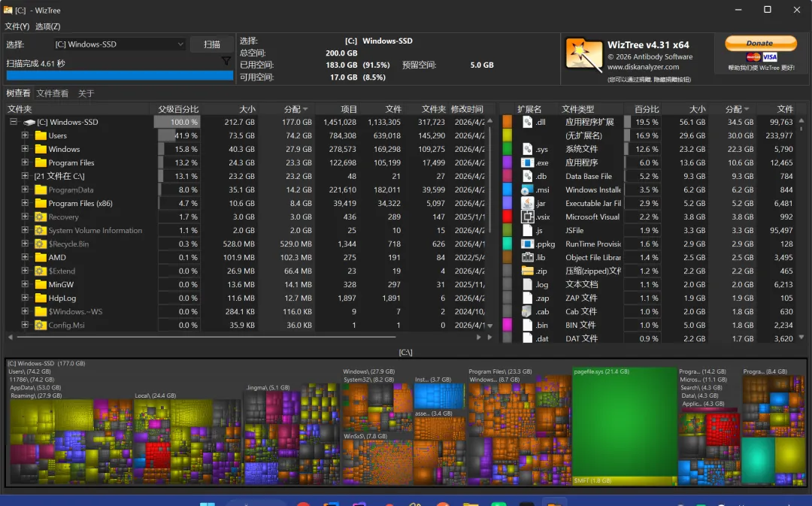Click the folder tree horizontal scrollbar

(206, 337)
